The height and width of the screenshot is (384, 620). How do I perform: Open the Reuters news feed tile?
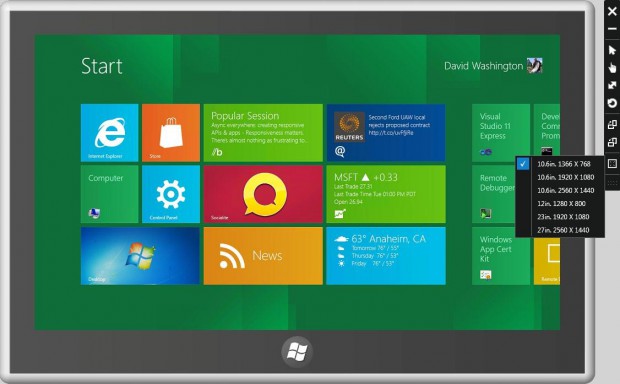386,133
